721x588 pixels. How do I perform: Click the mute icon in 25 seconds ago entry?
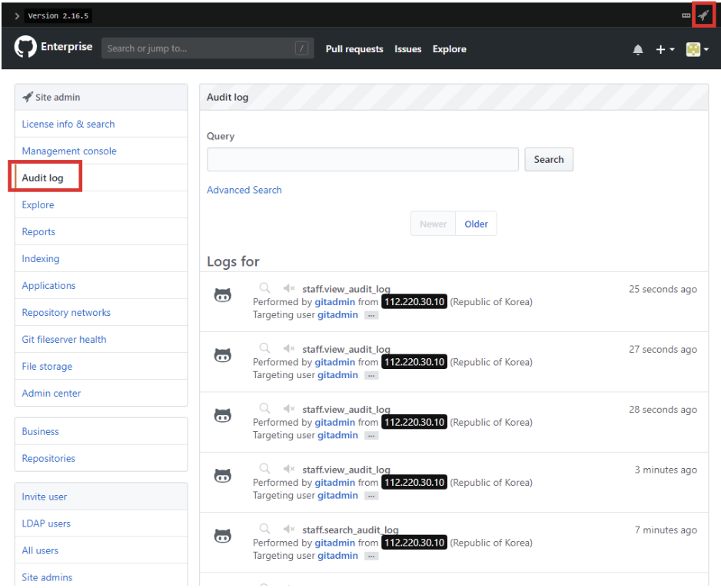point(289,288)
